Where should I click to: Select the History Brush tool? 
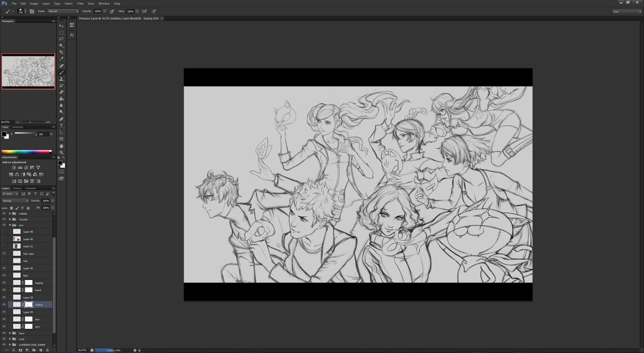[61, 85]
